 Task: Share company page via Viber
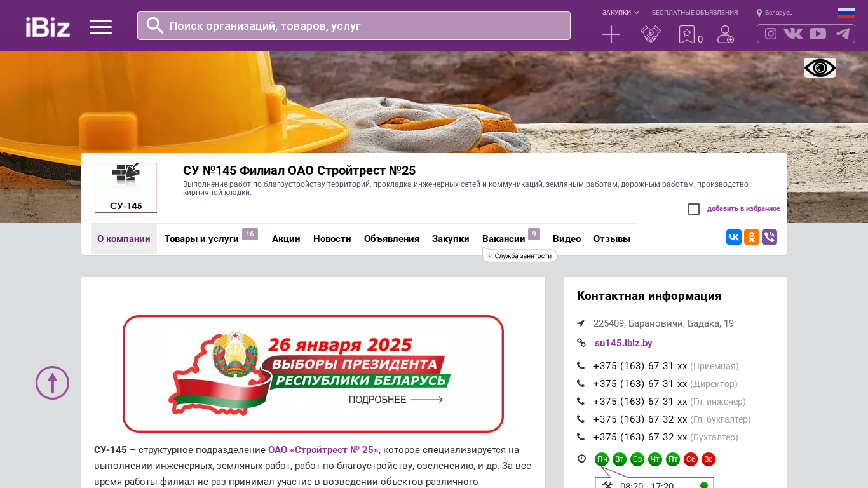[x=770, y=237]
